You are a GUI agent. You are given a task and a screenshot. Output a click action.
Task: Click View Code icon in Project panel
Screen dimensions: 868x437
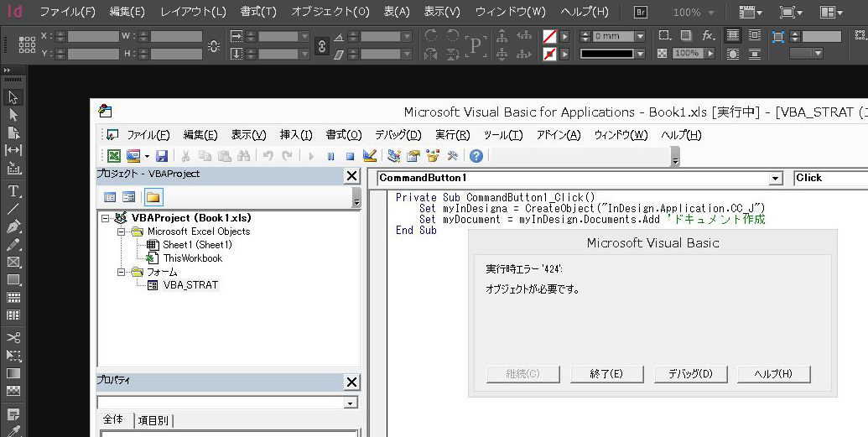click(x=110, y=197)
